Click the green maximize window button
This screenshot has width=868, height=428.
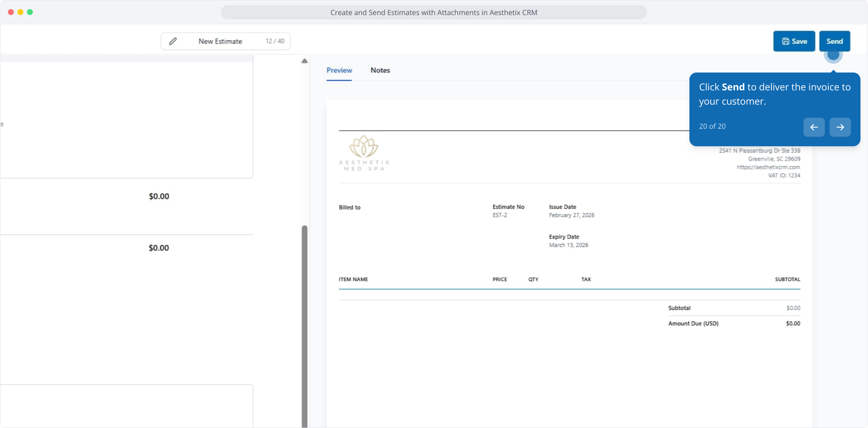(x=30, y=12)
